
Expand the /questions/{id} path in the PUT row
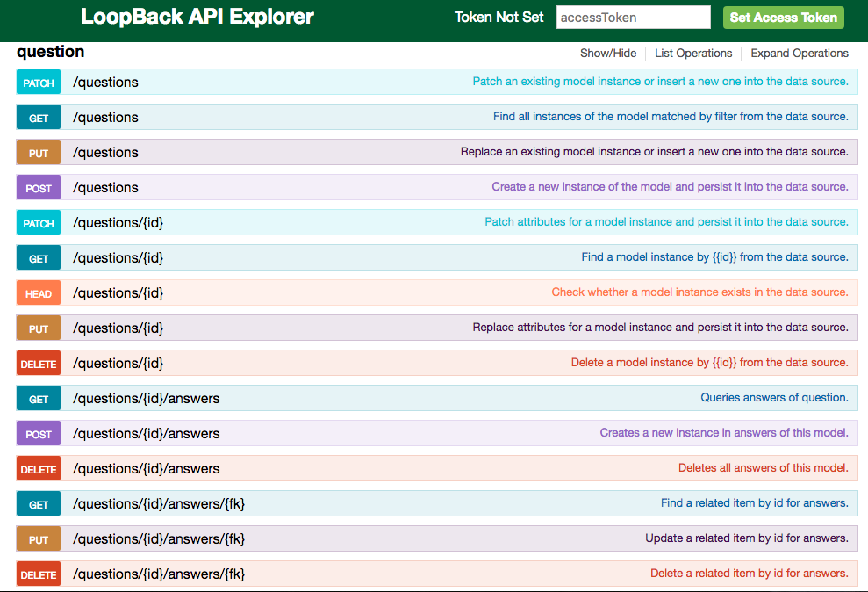point(118,328)
